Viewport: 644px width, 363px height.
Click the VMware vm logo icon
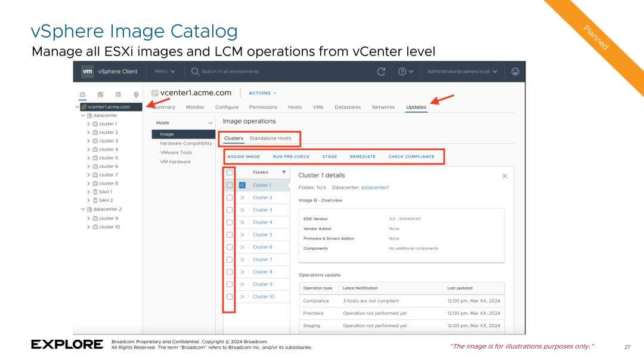(87, 71)
